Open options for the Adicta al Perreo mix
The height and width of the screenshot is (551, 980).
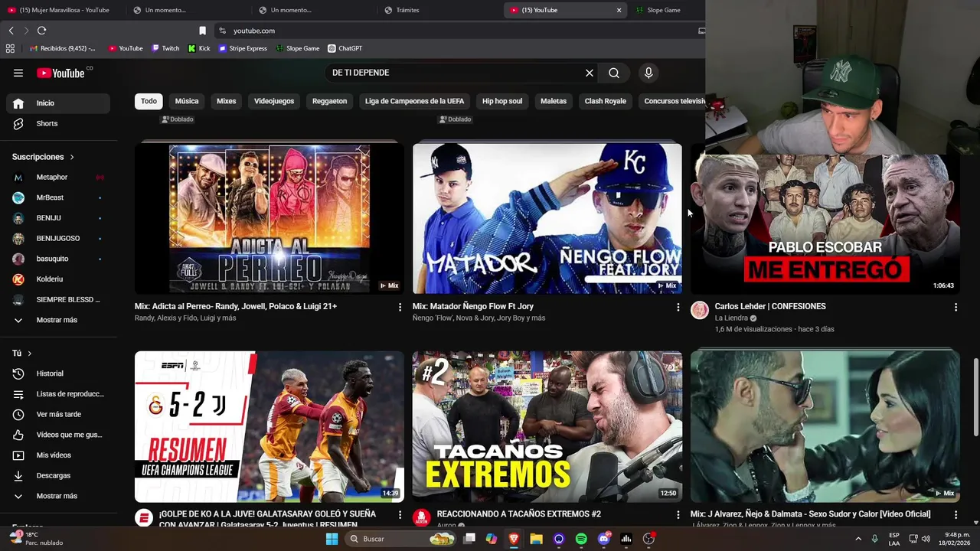click(x=400, y=307)
